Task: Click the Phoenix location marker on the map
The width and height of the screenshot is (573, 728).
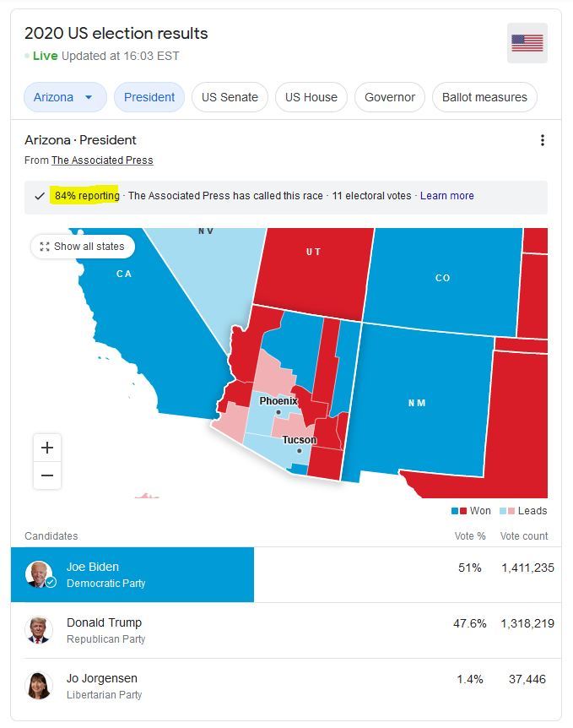Action: click(x=278, y=411)
